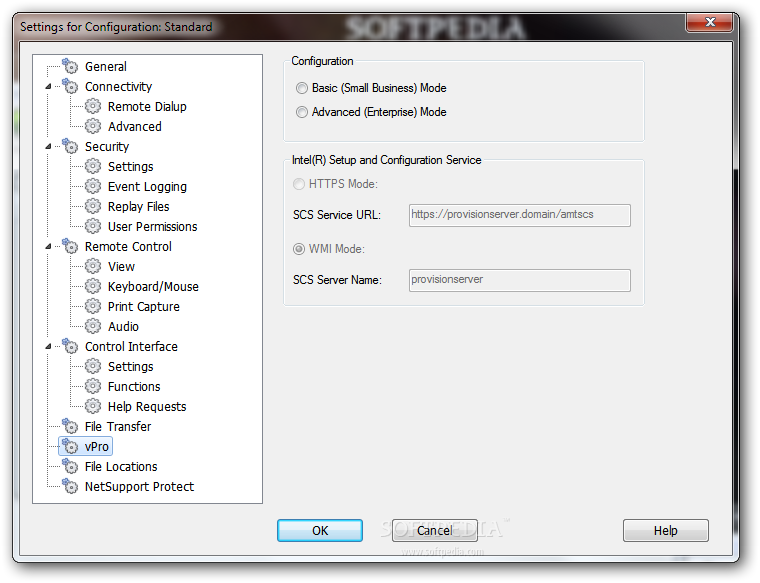760x583 pixels.
Task: Click the gear icon next to Remote Dialup
Action: pyautogui.click(x=93, y=106)
